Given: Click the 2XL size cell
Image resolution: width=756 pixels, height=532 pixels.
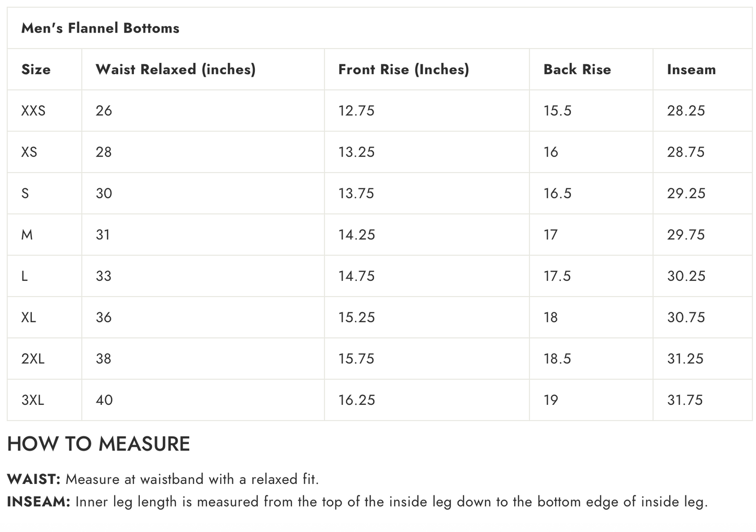Looking at the screenshot, I should 32,359.
